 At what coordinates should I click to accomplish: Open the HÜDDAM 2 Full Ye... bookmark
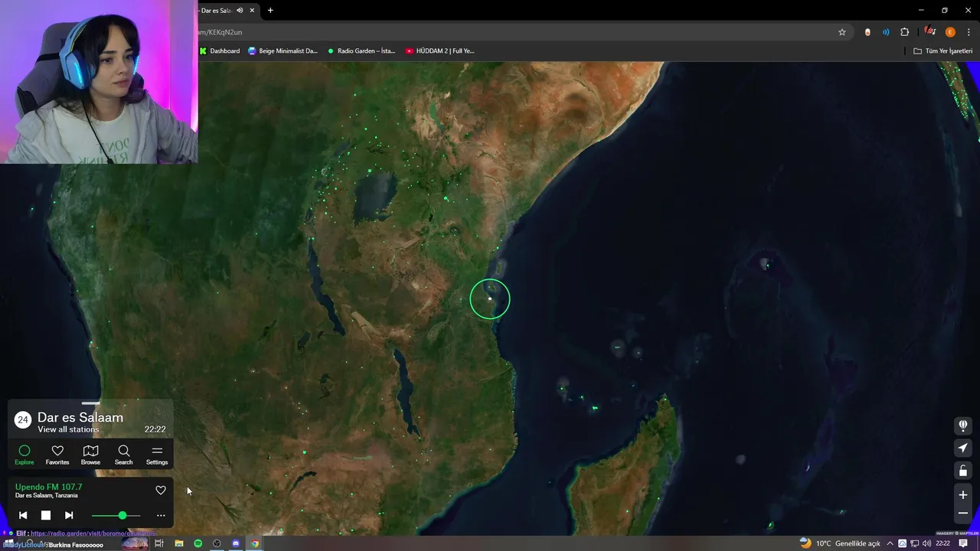click(x=440, y=51)
